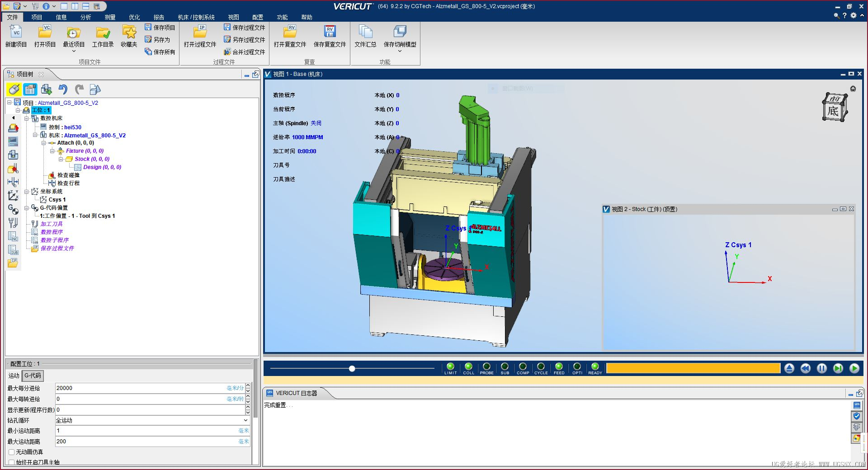The width and height of the screenshot is (868, 470).
Task: Open the 分析 menu tab
Action: click(85, 17)
